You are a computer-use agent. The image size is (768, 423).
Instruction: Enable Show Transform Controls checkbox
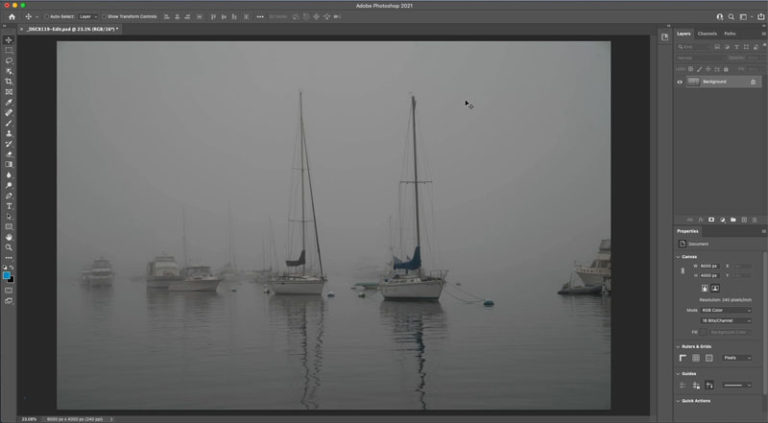pos(104,17)
